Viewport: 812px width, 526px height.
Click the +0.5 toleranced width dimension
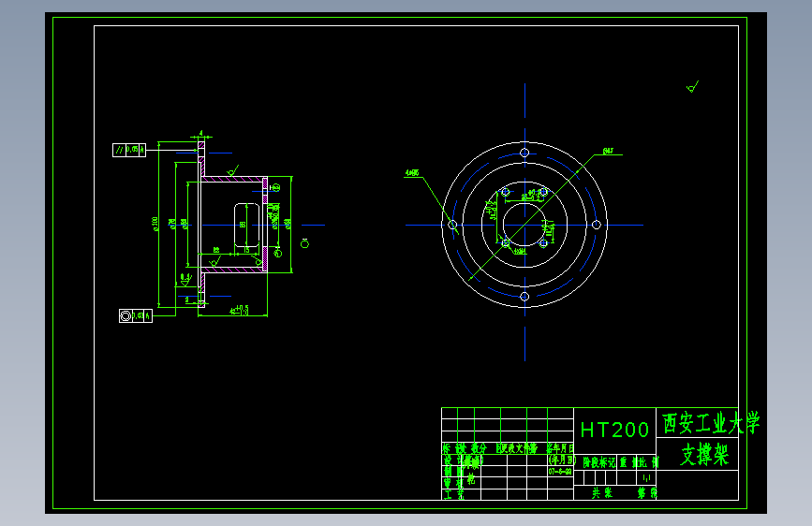pos(239,310)
